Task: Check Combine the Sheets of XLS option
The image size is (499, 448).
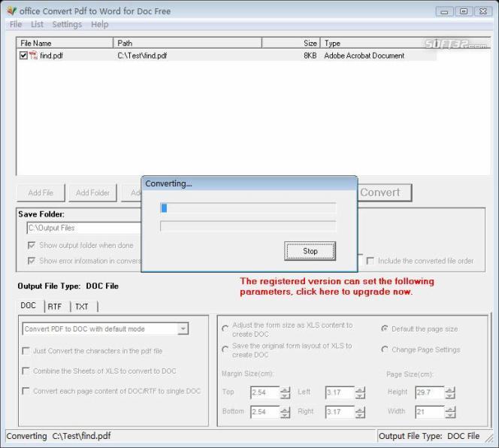Action: [26, 371]
